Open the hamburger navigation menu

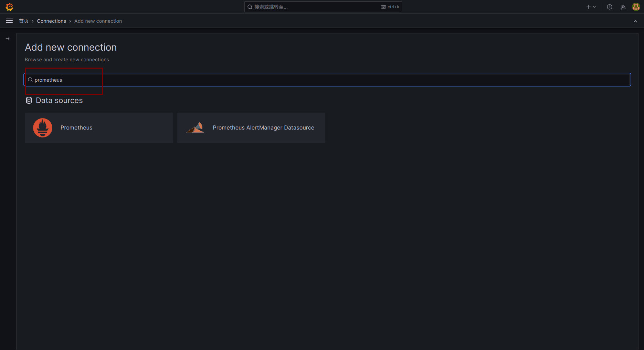click(9, 21)
